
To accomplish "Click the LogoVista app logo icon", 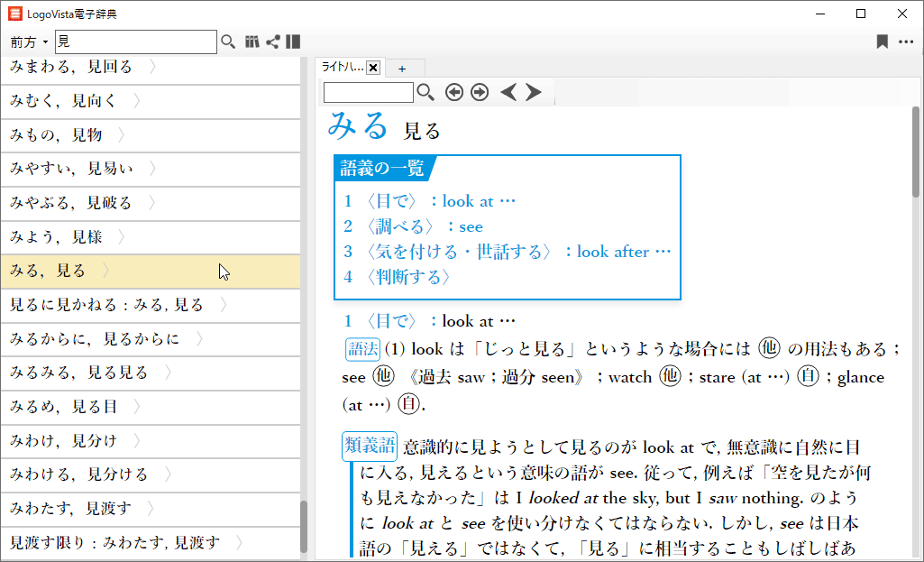I will click(15, 14).
